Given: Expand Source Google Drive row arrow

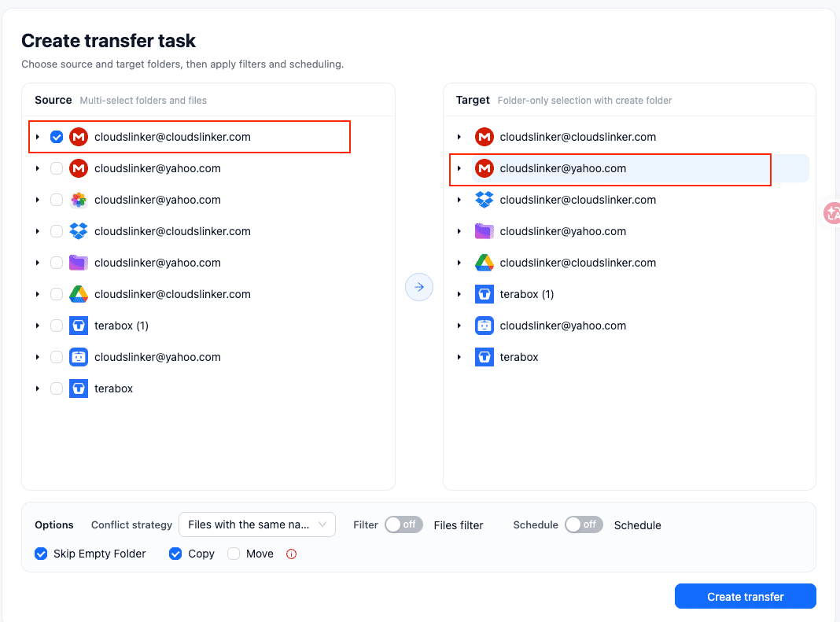Looking at the screenshot, I should click(x=38, y=294).
